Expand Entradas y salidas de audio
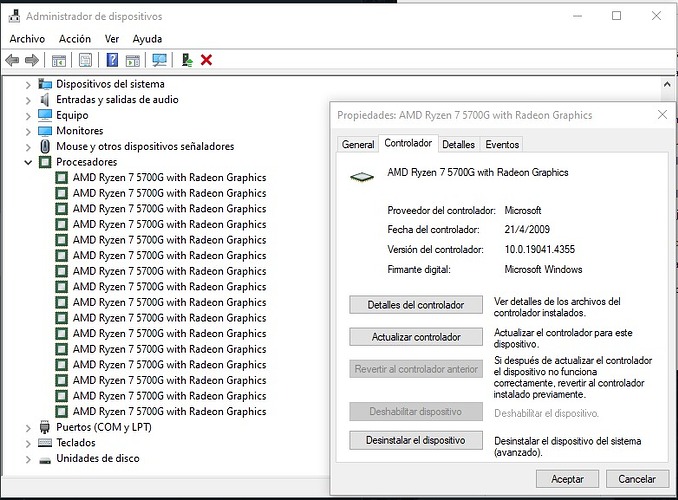Screen dimensions: 678x500 [x=28, y=100]
